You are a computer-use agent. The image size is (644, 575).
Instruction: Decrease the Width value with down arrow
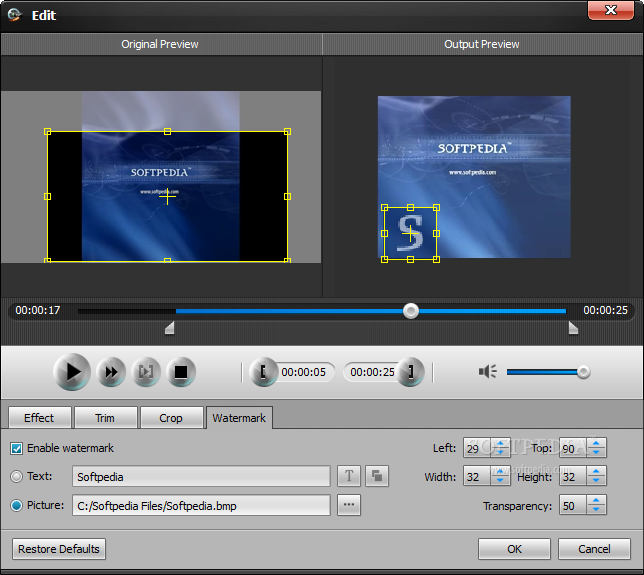(500, 481)
